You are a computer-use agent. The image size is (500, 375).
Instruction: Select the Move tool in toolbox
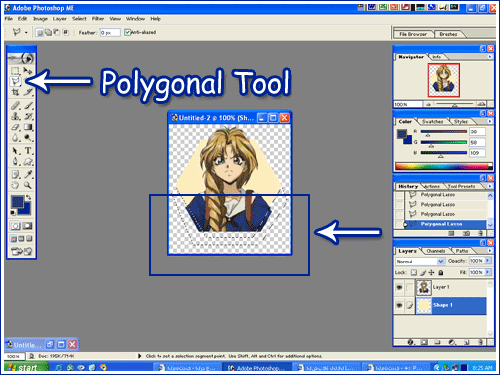[x=28, y=71]
